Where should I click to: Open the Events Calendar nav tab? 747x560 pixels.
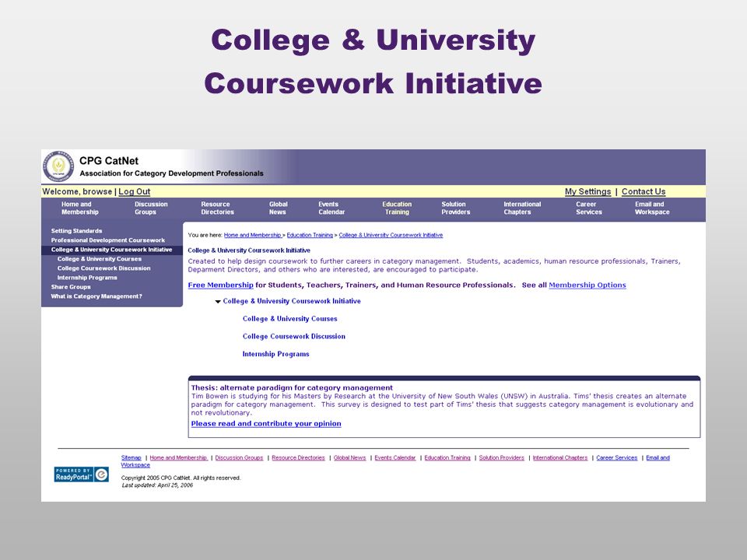pyautogui.click(x=331, y=208)
